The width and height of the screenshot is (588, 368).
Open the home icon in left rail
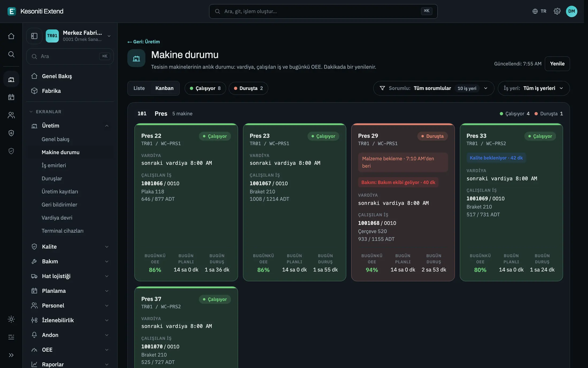[x=11, y=36]
